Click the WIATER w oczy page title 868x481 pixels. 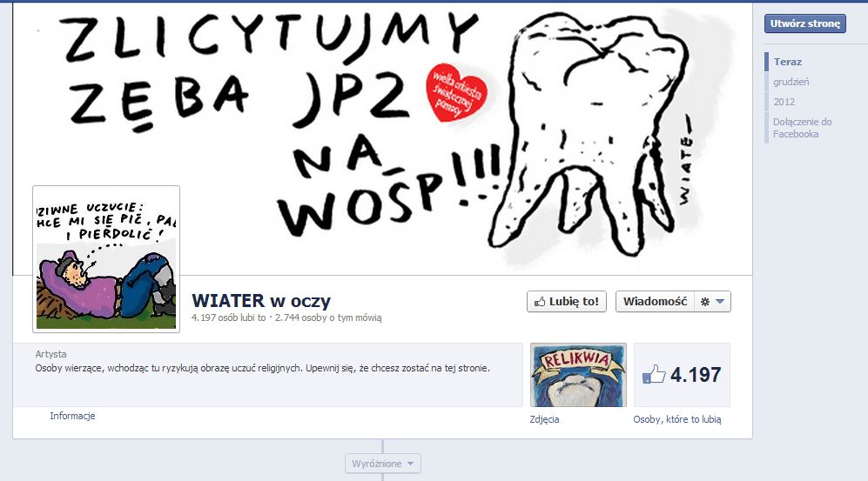[x=260, y=301]
